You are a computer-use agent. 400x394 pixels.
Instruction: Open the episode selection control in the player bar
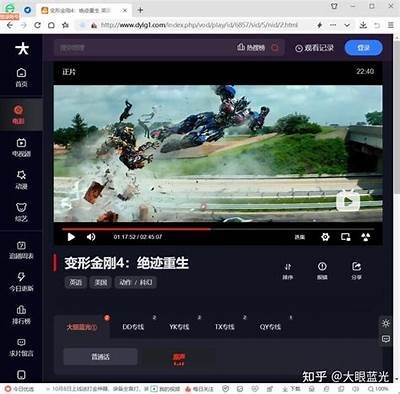[300, 237]
